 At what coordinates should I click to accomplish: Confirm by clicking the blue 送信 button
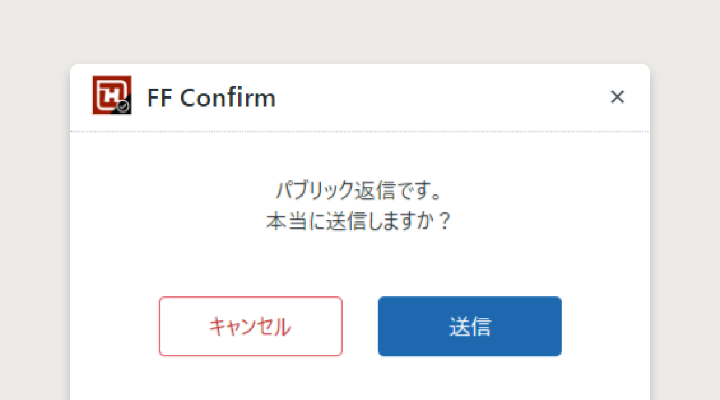click(x=469, y=326)
